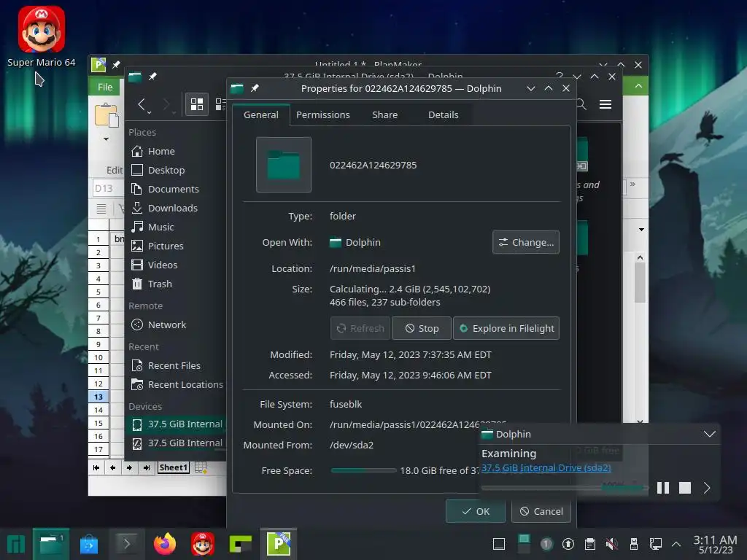Switch Dolphin to Icons view mode
Image resolution: width=747 pixels, height=560 pixels.
[197, 104]
